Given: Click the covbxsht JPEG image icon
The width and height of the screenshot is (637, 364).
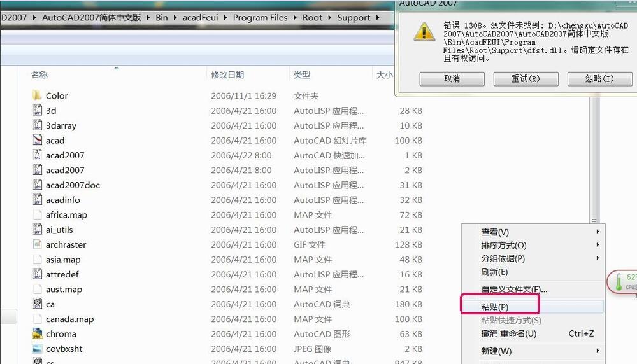Looking at the screenshot, I should point(38,349).
